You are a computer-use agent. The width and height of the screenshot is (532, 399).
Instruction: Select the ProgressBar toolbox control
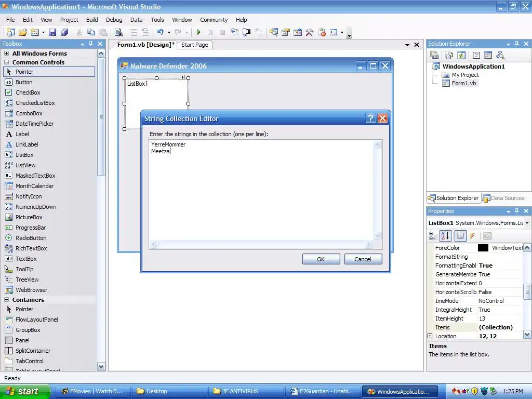pyautogui.click(x=31, y=228)
